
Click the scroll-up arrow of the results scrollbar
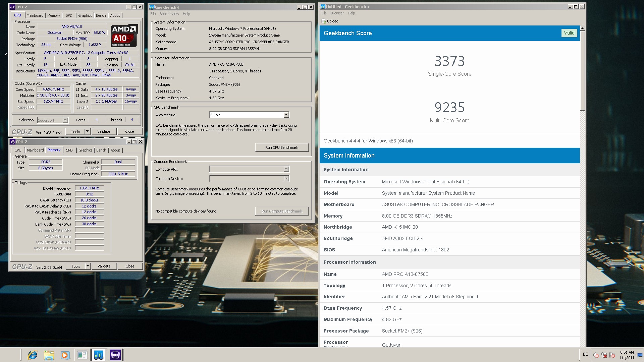click(583, 28)
